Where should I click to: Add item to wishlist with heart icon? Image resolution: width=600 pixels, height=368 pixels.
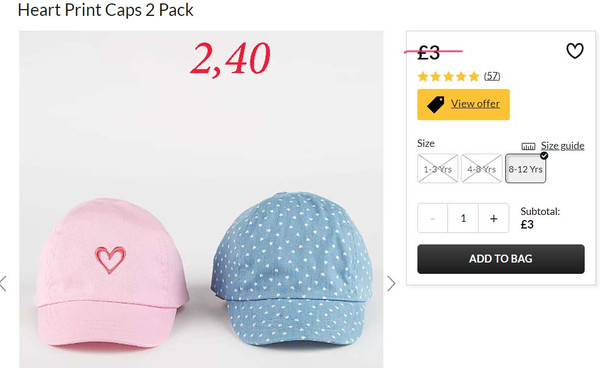click(x=575, y=51)
